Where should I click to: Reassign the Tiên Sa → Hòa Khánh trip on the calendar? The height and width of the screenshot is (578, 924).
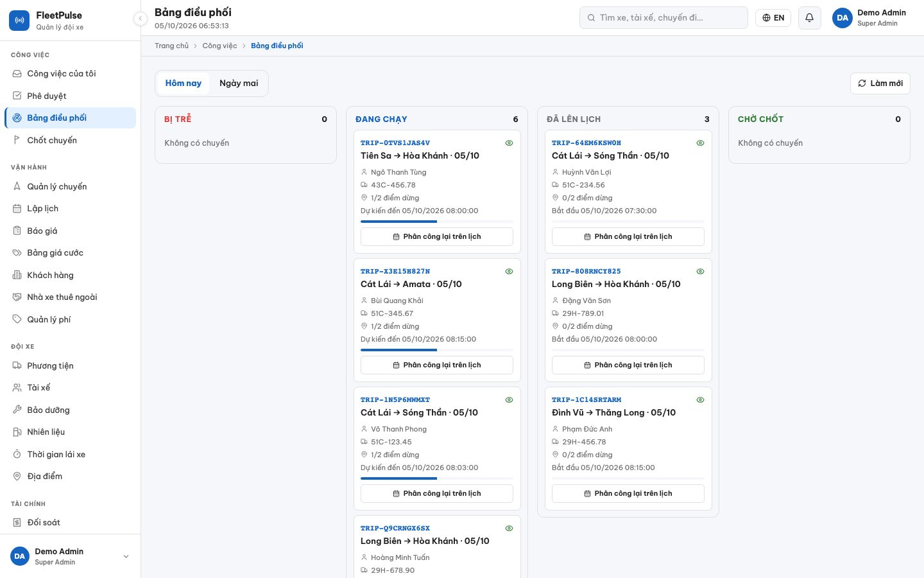pyautogui.click(x=437, y=237)
